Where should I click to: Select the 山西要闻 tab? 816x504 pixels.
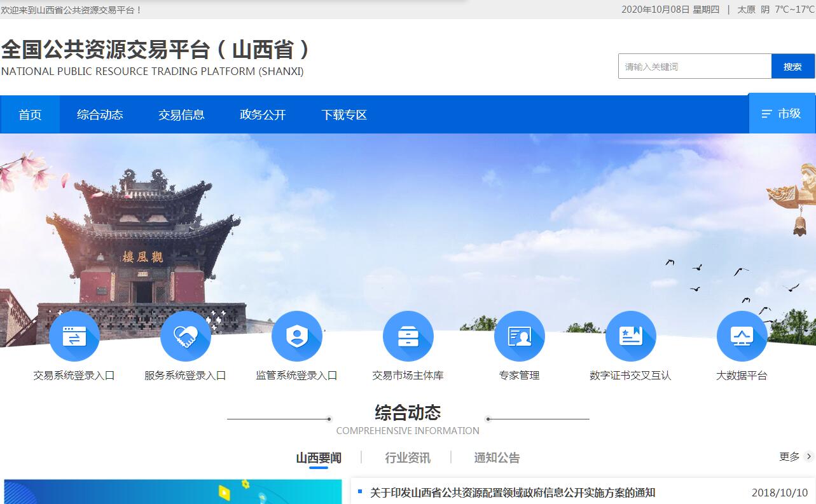click(319, 458)
